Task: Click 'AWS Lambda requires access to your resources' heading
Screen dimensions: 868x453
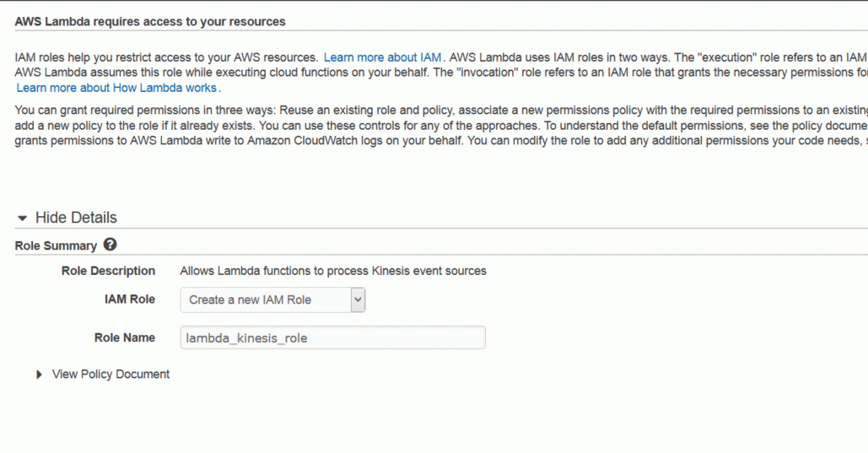Action: pos(150,22)
